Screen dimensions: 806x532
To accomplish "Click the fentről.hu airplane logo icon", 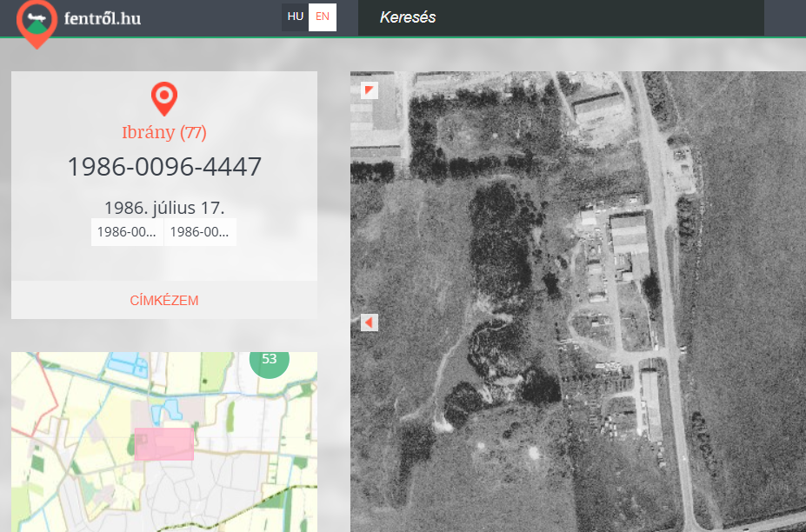I will point(37,21).
